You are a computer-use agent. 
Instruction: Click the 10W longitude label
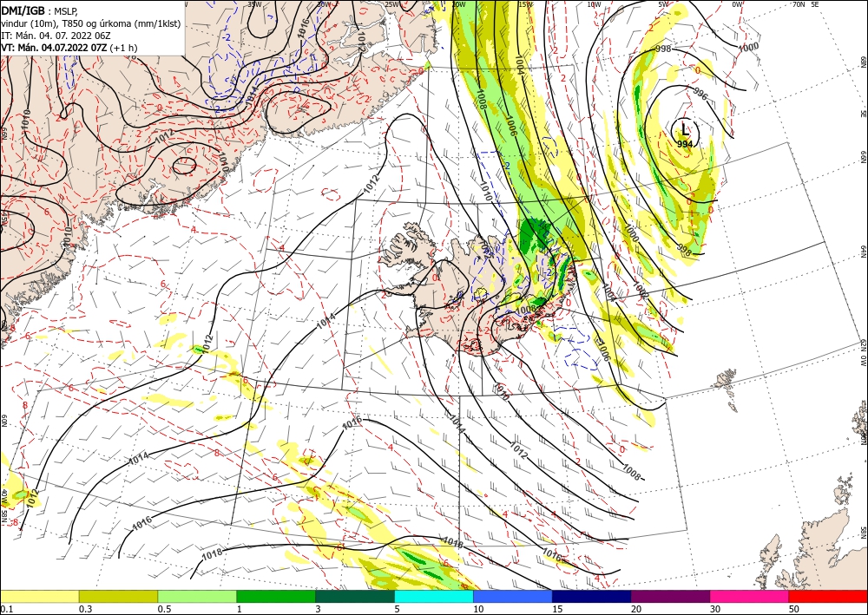click(x=594, y=4)
